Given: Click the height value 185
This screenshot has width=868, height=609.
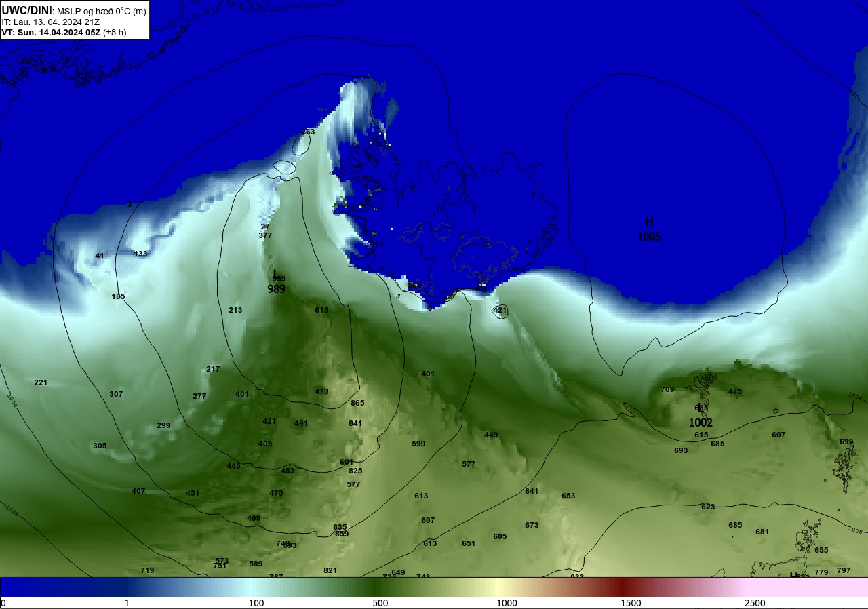Looking at the screenshot, I should click(x=119, y=296).
